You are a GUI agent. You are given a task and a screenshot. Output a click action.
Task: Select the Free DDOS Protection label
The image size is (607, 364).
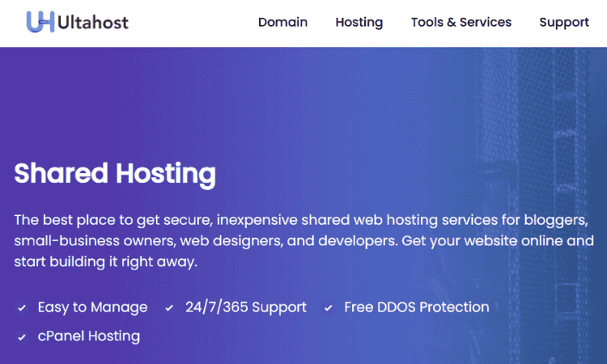coord(416,307)
